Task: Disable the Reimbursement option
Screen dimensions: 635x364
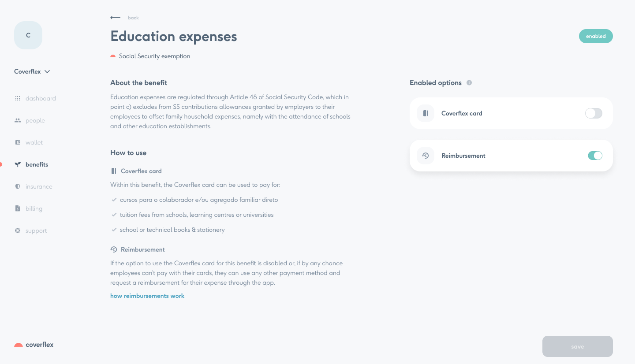Action: 595,156
